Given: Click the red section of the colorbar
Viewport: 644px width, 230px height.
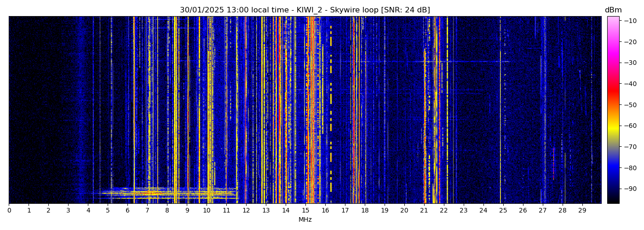Looking at the screenshot, I should (613, 90).
